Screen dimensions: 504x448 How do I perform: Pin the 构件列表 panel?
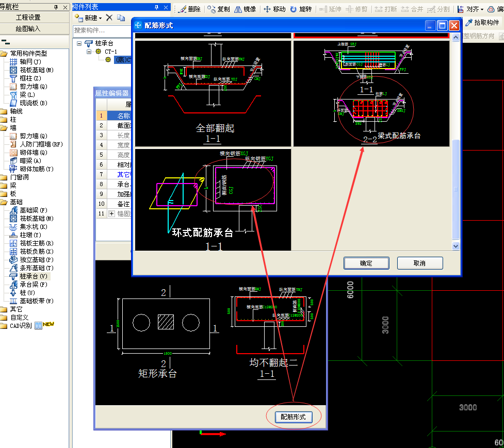156,7
